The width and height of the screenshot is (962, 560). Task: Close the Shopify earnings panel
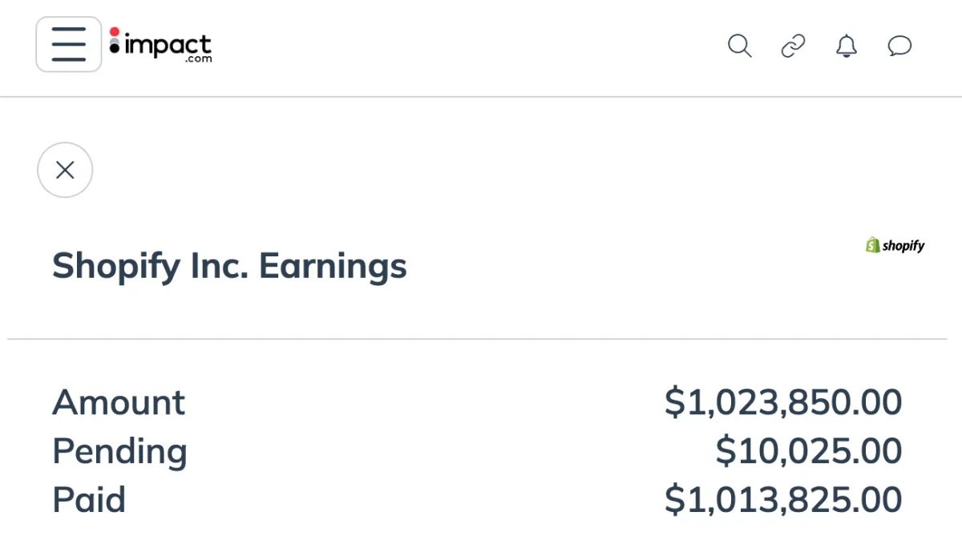(x=65, y=170)
